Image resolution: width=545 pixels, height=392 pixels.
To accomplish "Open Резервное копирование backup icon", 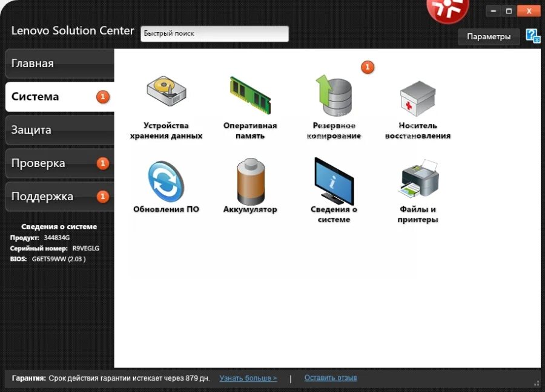I will [x=334, y=95].
